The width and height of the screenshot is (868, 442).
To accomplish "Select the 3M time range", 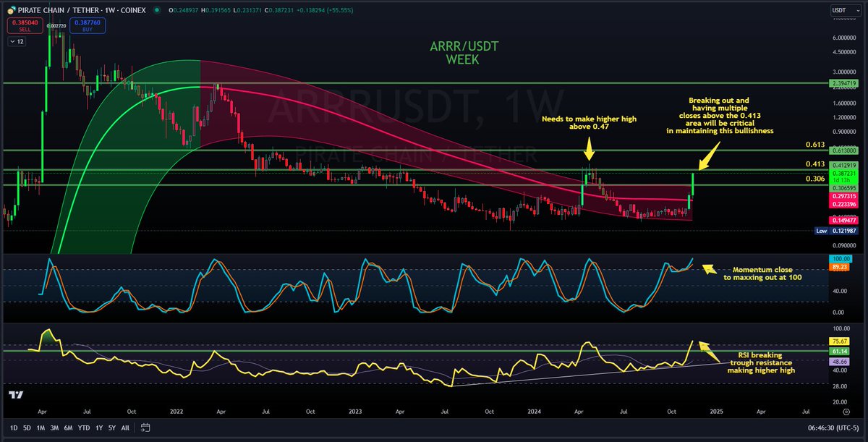I will click(54, 427).
